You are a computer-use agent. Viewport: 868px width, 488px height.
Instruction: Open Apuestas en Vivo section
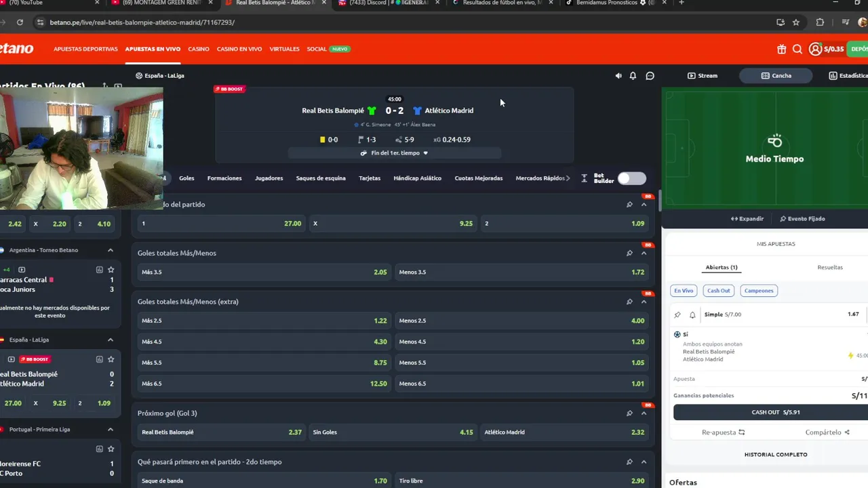pyautogui.click(x=153, y=49)
